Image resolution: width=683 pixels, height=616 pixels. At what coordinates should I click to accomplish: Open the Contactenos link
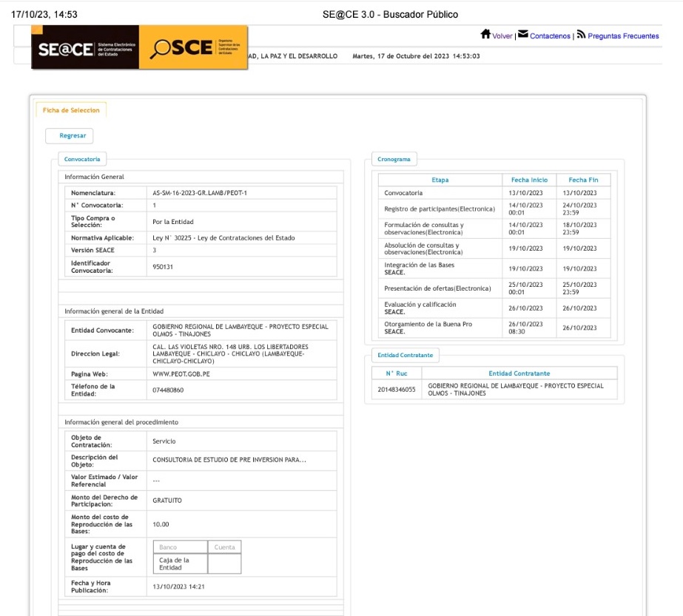(x=550, y=36)
